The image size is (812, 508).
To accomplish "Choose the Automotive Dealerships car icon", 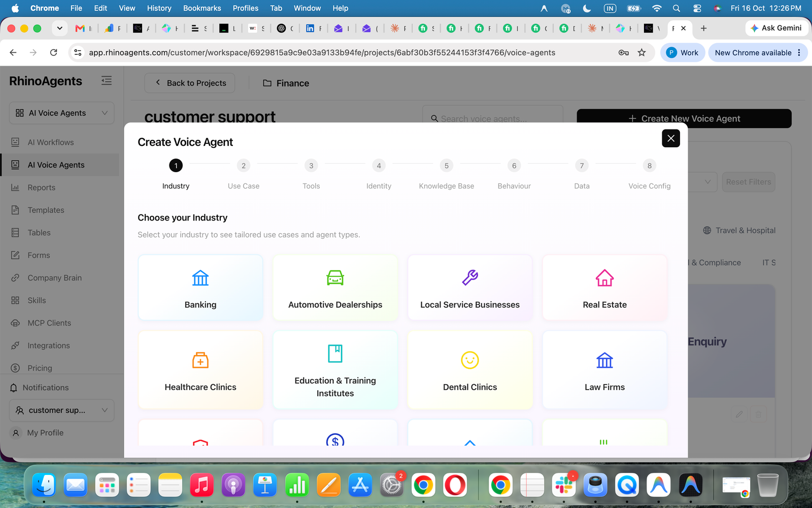I will click(x=335, y=278).
